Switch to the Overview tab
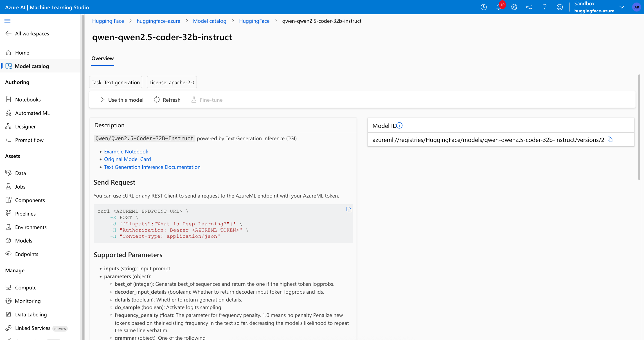Screen dimensions: 644x340 click(x=102, y=58)
